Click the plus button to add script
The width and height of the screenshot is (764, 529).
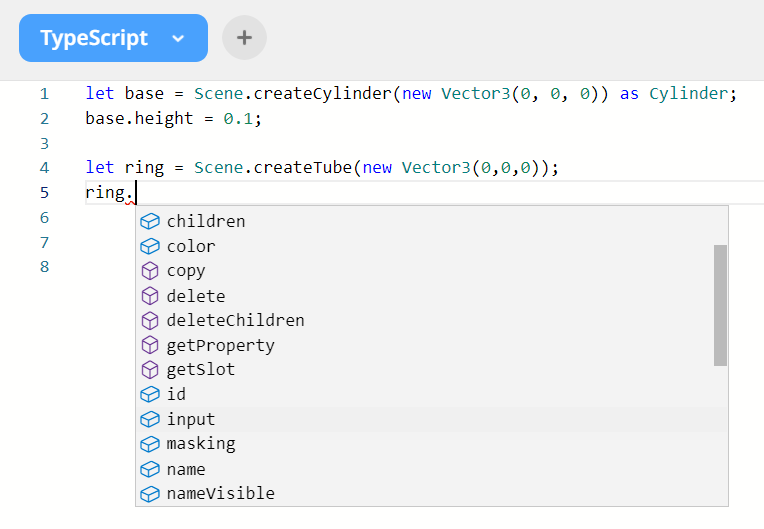tap(244, 38)
